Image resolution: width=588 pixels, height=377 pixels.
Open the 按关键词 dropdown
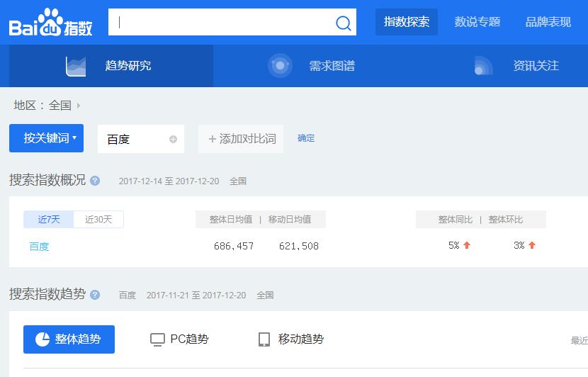coord(47,138)
